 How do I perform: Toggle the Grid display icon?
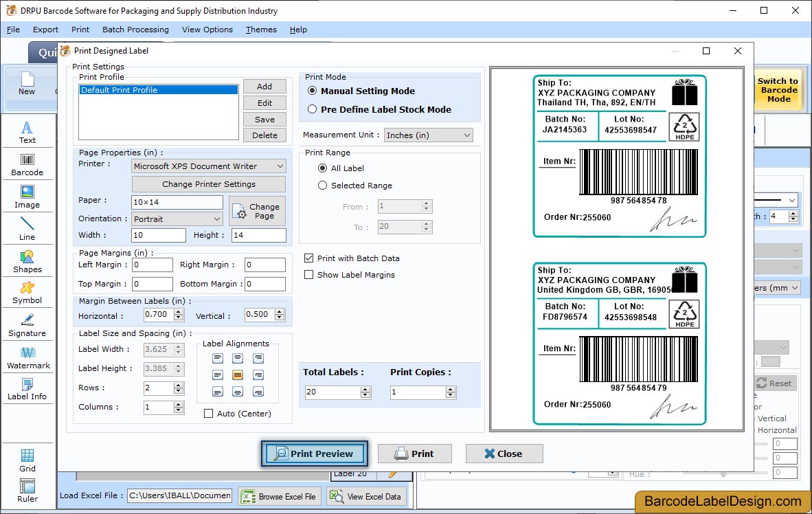(27, 460)
